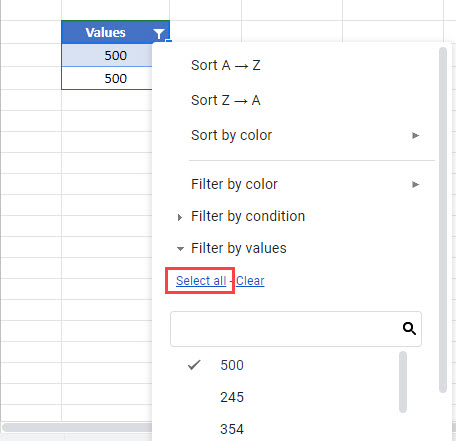Check the value 245 in filter list

[232, 397]
